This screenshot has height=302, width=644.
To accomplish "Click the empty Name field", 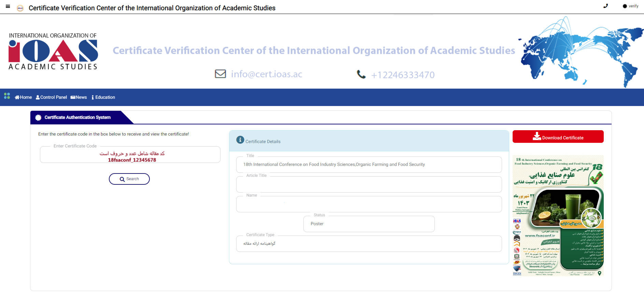I will [369, 204].
